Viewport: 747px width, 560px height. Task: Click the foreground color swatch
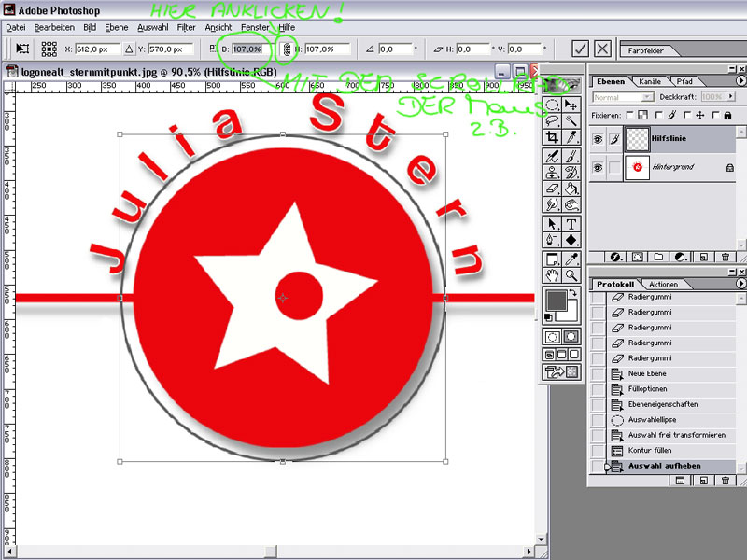[556, 301]
